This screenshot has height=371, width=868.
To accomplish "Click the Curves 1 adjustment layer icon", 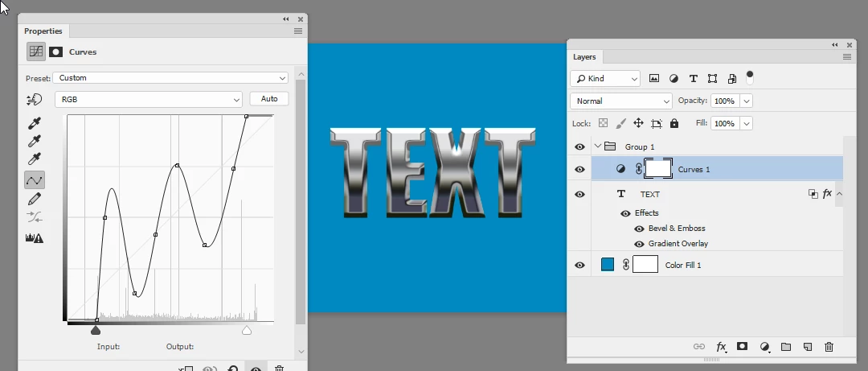I will 621,169.
